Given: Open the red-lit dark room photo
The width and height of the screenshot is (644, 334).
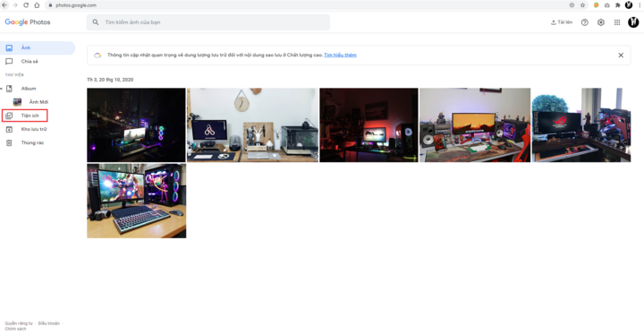Looking at the screenshot, I should 369,125.
